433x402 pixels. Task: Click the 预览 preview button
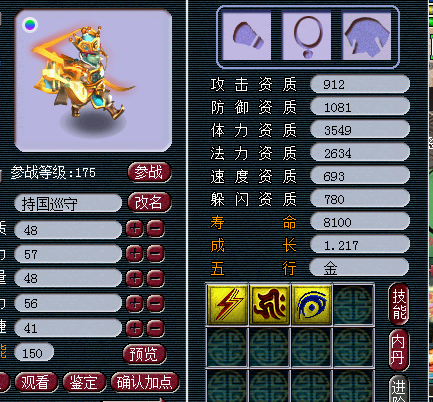click(x=144, y=354)
